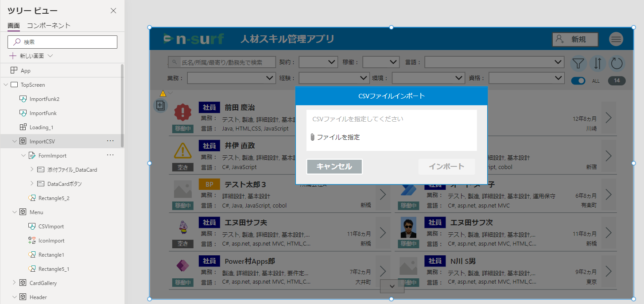This screenshot has width=644, height=304.
Task: Click 前田 慶治 red badge image
Action: [182, 113]
